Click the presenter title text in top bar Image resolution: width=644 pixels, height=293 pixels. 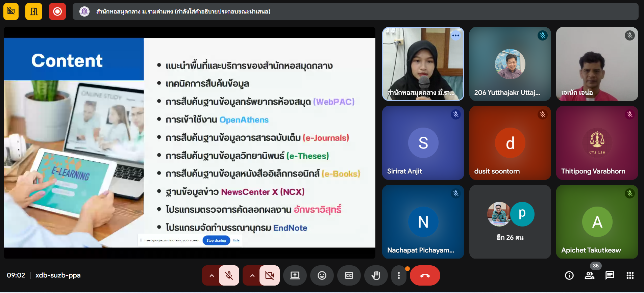183,11
